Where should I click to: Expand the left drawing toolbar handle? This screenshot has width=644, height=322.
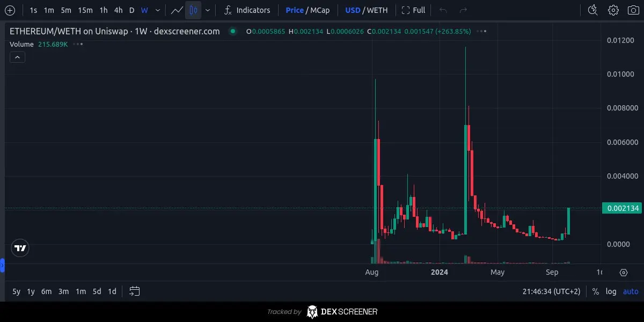point(2,265)
